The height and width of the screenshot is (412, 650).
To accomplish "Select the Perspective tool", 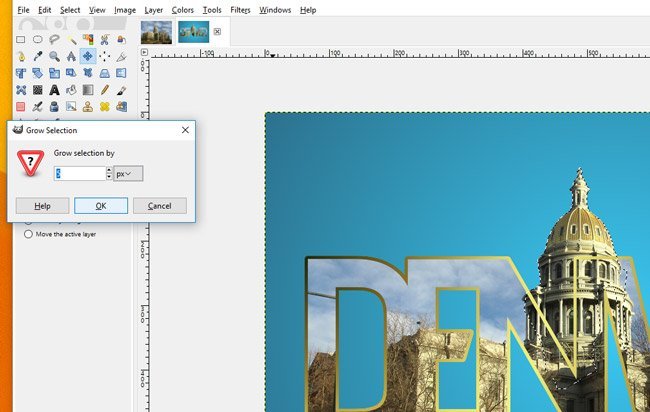I will pos(104,73).
